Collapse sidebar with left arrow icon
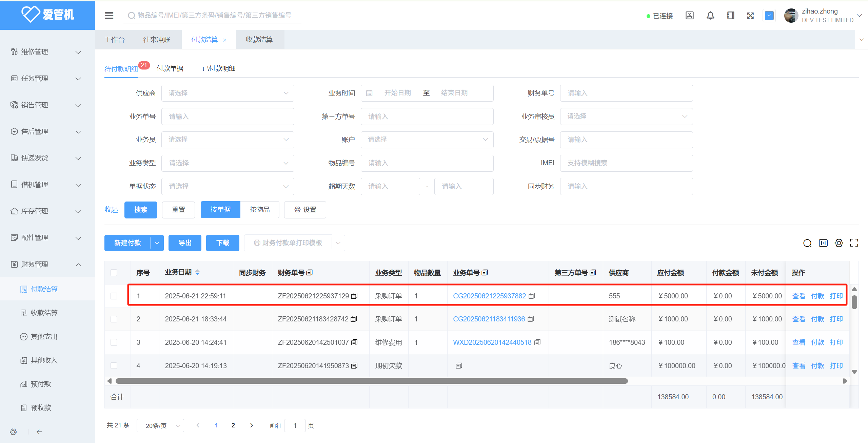Viewport: 868px width, 443px height. 39,432
